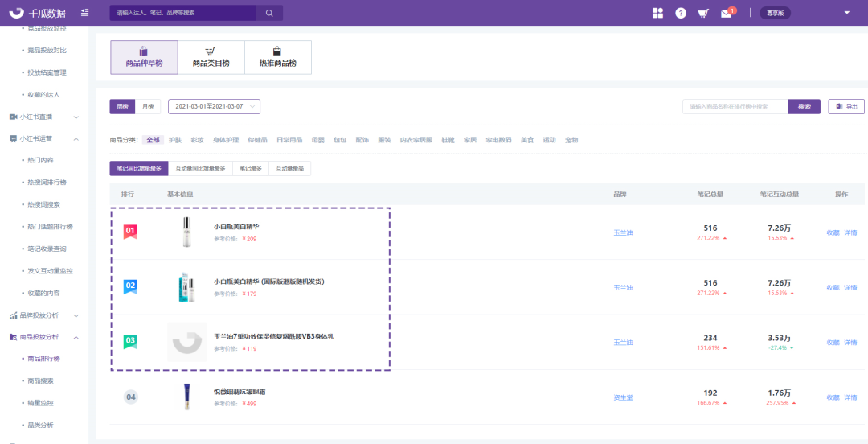Viewport: 868px width, 444px height.
Task: Filter category by 家电数码
Action: pos(499,140)
